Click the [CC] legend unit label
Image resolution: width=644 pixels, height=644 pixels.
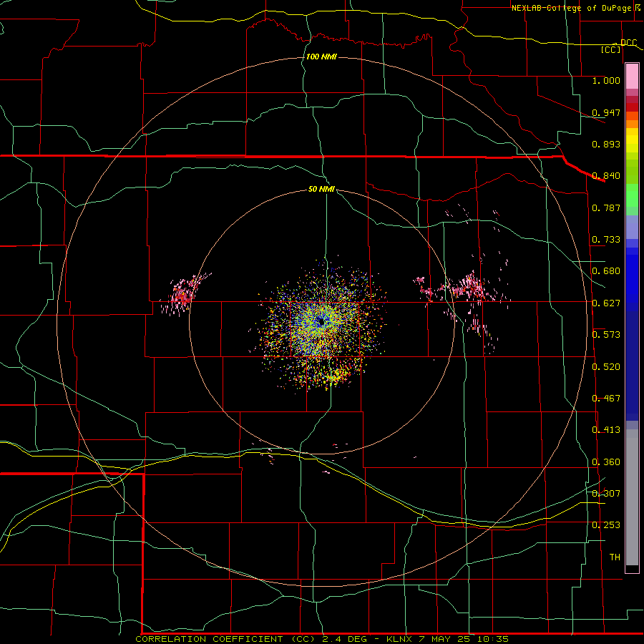[611, 49]
